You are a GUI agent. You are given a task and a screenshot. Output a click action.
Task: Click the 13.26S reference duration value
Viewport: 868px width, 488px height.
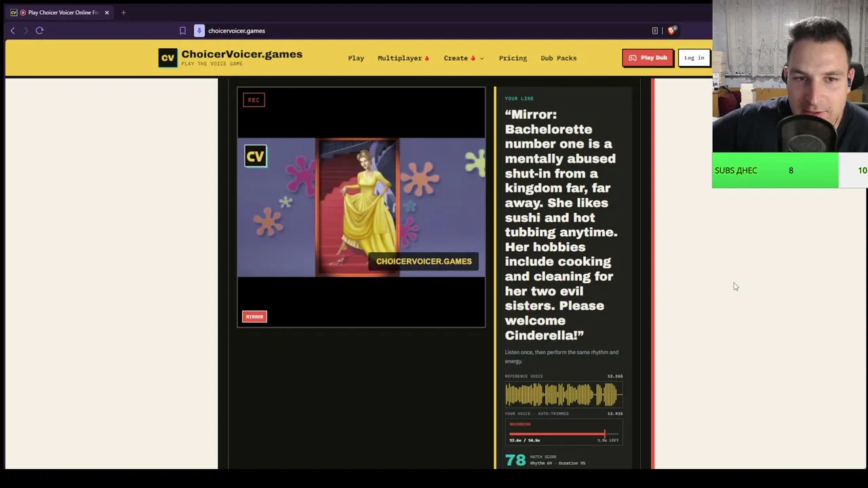[x=615, y=376]
